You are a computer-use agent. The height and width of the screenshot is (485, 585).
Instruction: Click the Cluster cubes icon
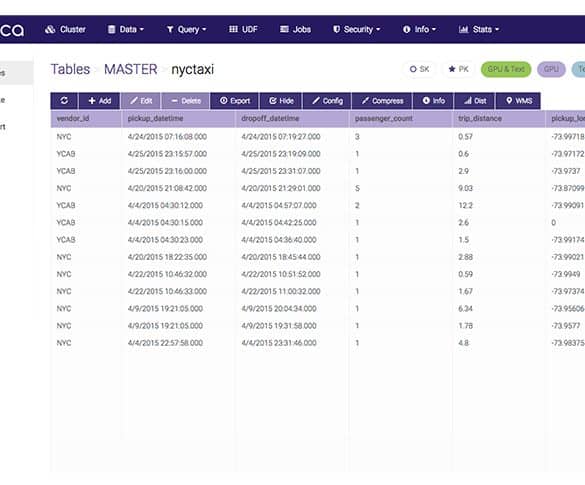coord(50,29)
